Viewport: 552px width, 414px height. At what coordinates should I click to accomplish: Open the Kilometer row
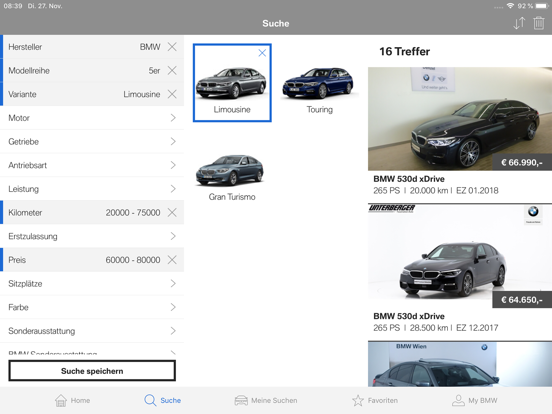(92, 212)
